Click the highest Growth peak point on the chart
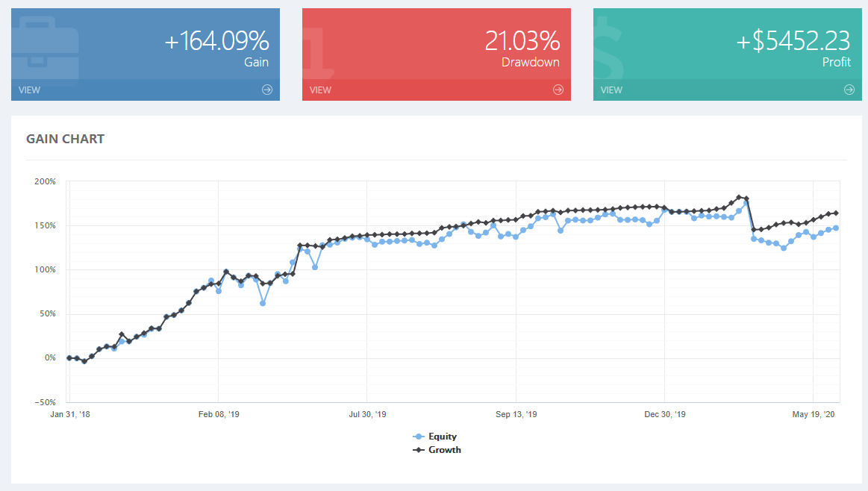Viewport: 868px width, 491px height. click(739, 198)
